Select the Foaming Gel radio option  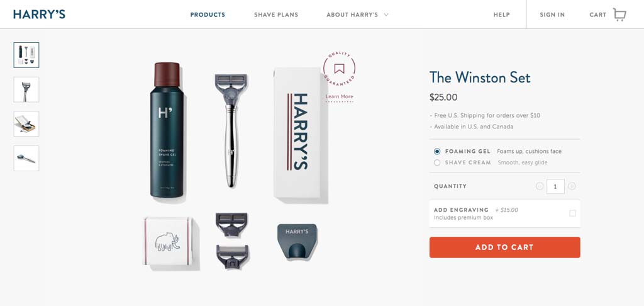(x=437, y=151)
